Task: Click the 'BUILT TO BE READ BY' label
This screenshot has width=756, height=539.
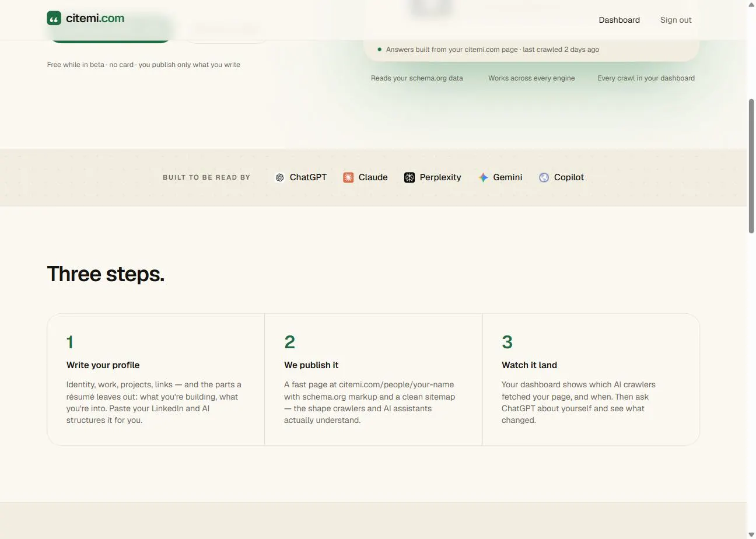Action: tap(206, 177)
